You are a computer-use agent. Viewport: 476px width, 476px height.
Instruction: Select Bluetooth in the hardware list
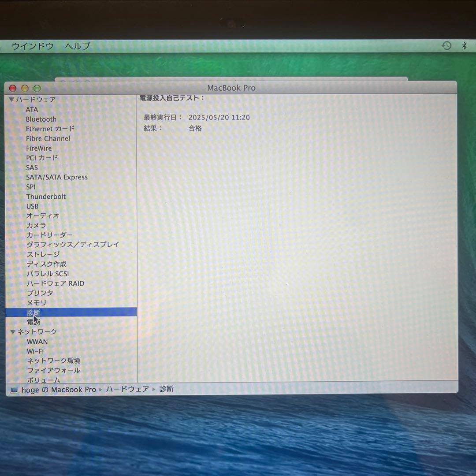pos(41,119)
